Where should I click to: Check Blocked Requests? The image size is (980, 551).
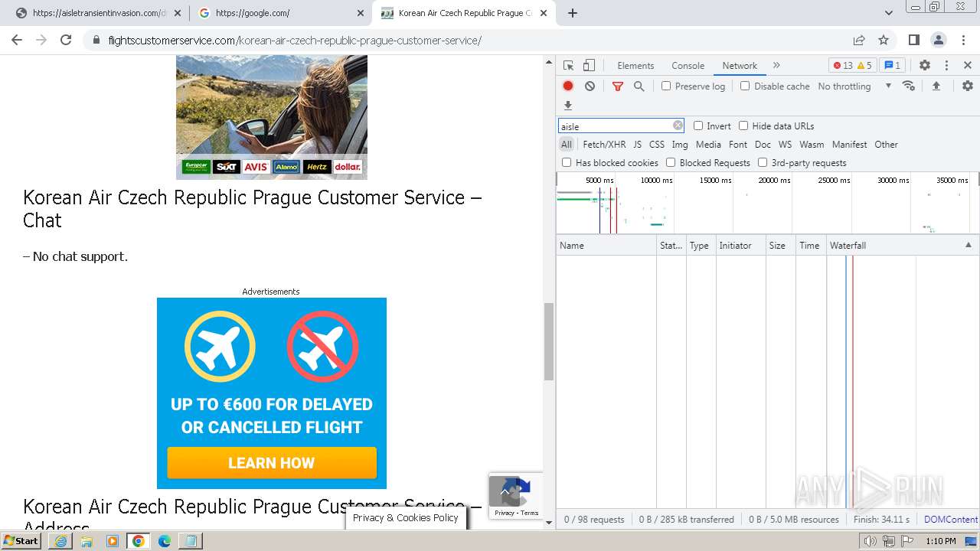click(671, 162)
